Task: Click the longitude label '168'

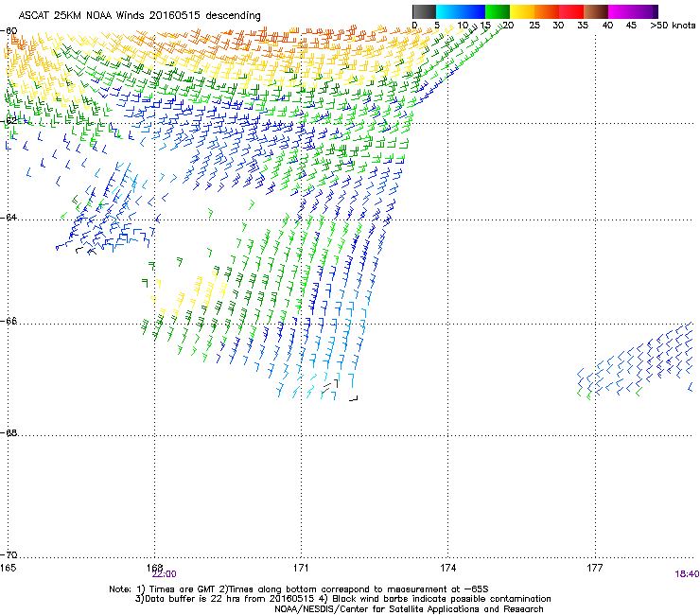Action: [154, 567]
